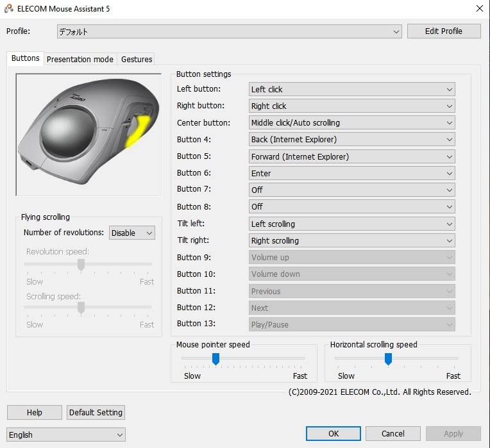Click the Cancel button

click(393, 434)
